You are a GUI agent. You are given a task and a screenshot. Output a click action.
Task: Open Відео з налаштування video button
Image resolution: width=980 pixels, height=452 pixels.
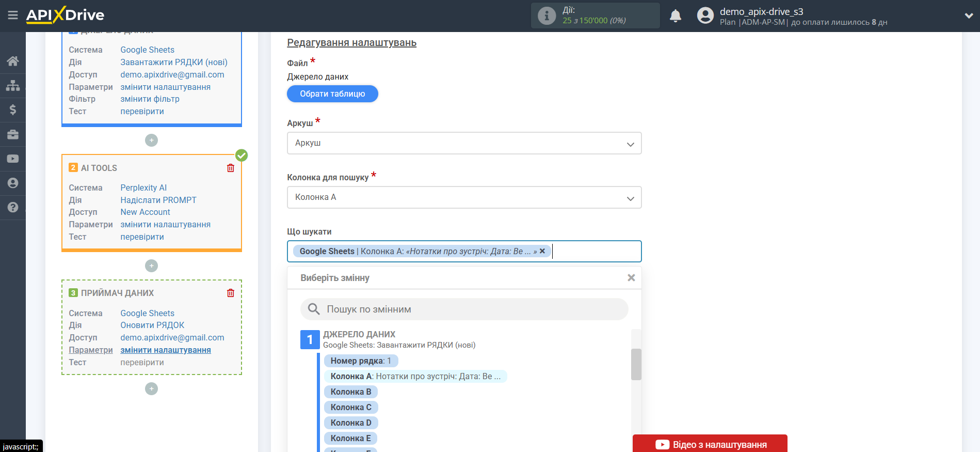710,444
